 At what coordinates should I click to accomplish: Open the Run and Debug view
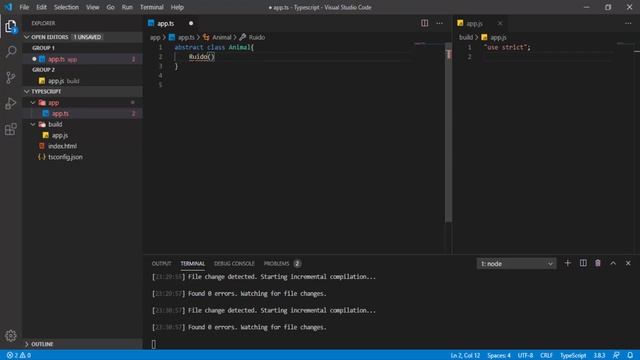coord(11,104)
